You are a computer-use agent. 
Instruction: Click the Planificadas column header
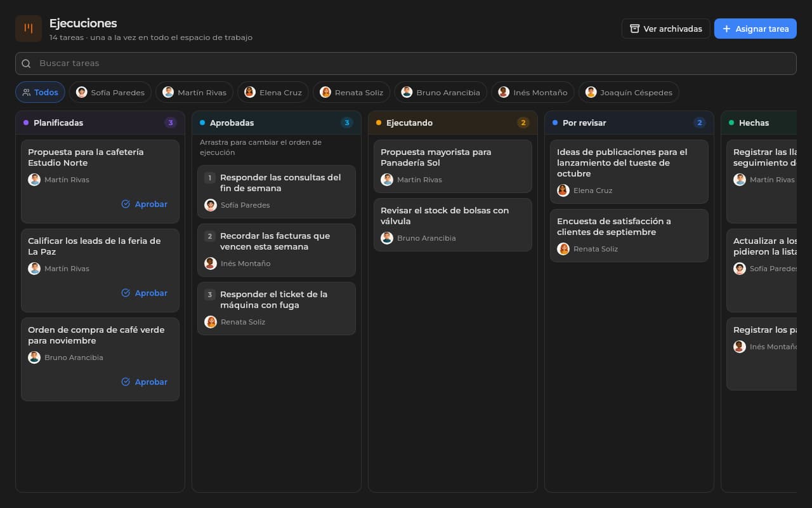[100, 123]
